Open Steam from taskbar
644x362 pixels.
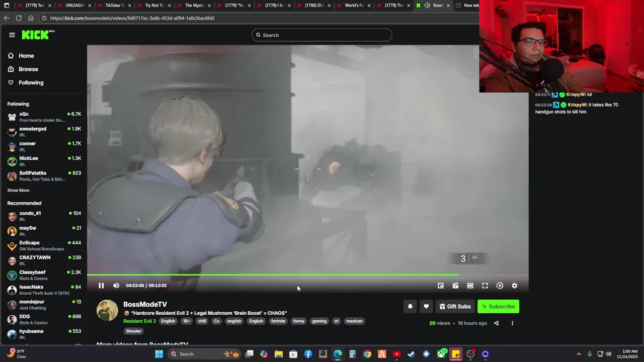pyautogui.click(x=412, y=354)
